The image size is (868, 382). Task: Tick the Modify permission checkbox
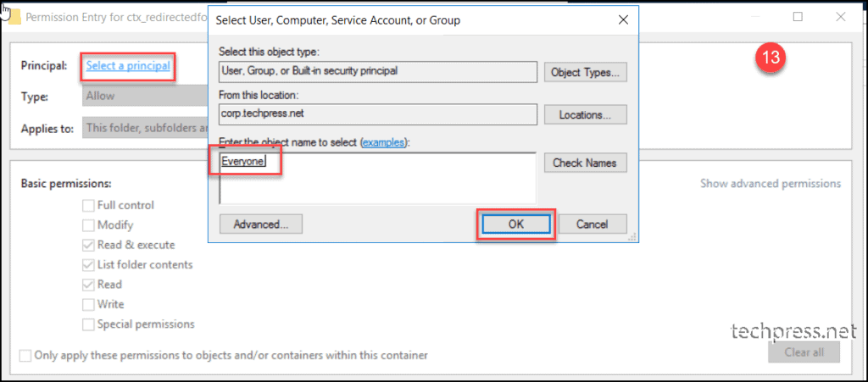[x=88, y=225]
